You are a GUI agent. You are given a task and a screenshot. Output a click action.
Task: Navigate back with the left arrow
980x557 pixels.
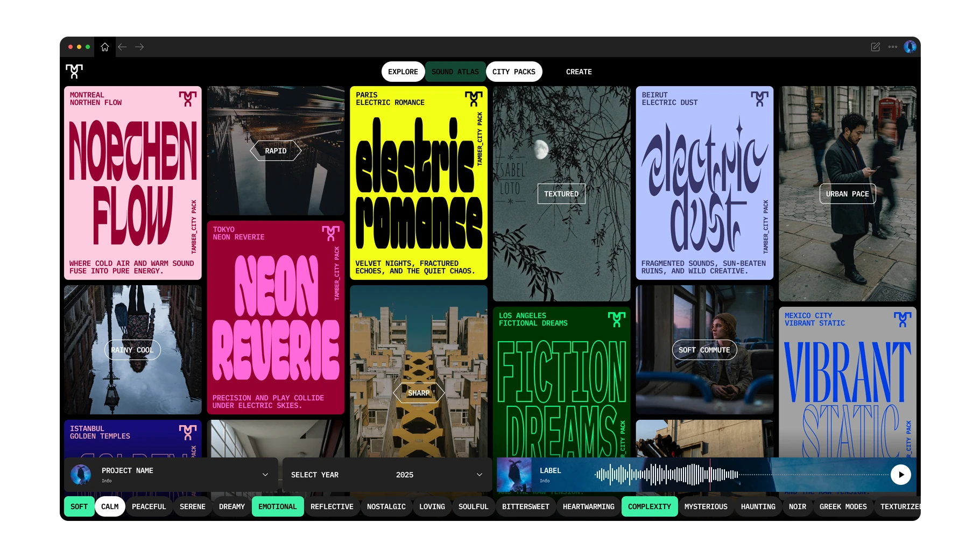click(x=122, y=47)
